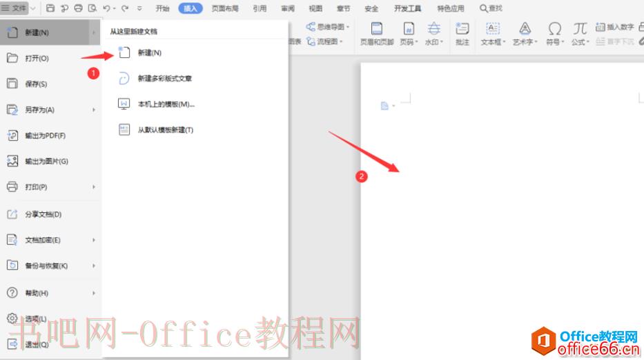This screenshot has height=360, width=644.
Task: Select 打开(O) in the file menu
Action: tap(50, 58)
